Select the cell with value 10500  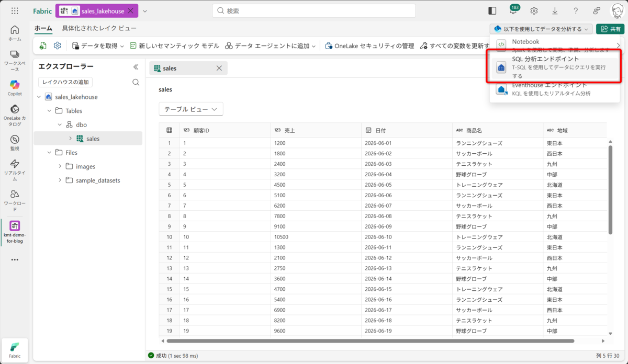pos(316,237)
